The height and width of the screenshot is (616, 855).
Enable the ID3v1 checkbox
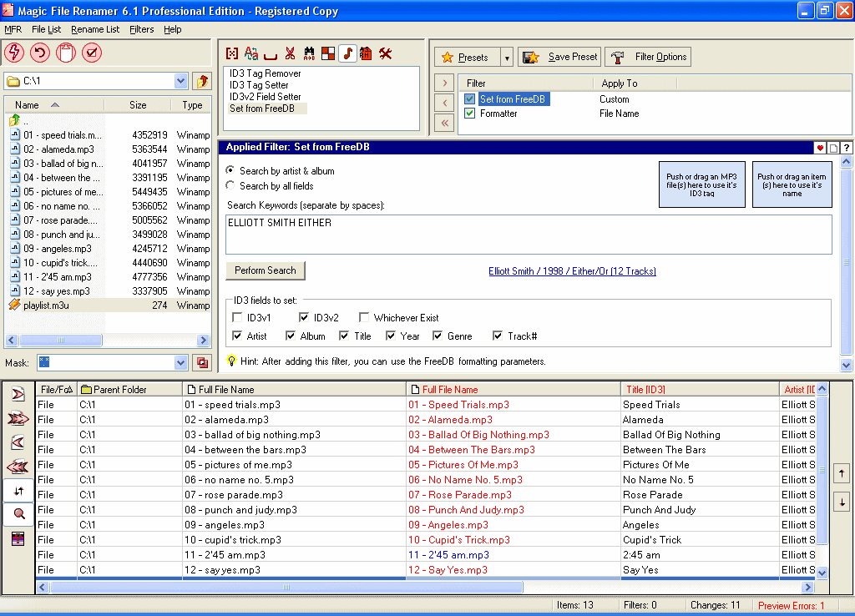click(238, 318)
